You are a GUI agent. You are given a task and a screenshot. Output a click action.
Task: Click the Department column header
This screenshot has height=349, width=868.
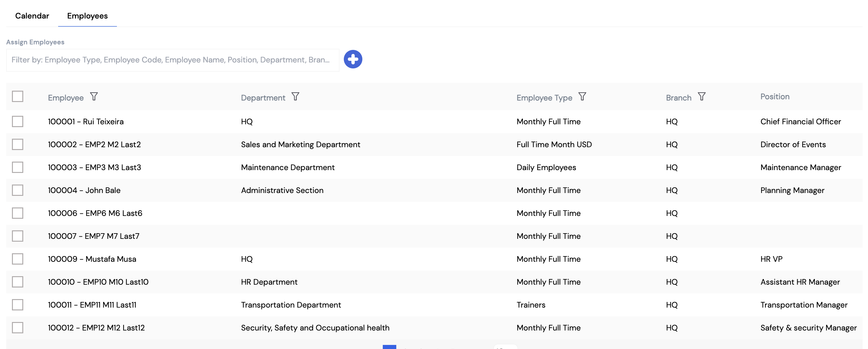pos(263,98)
